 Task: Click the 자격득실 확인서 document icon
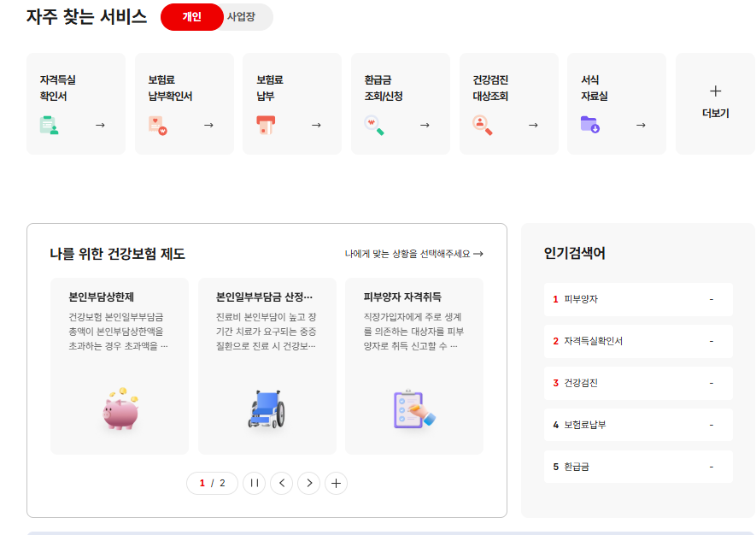pos(49,126)
